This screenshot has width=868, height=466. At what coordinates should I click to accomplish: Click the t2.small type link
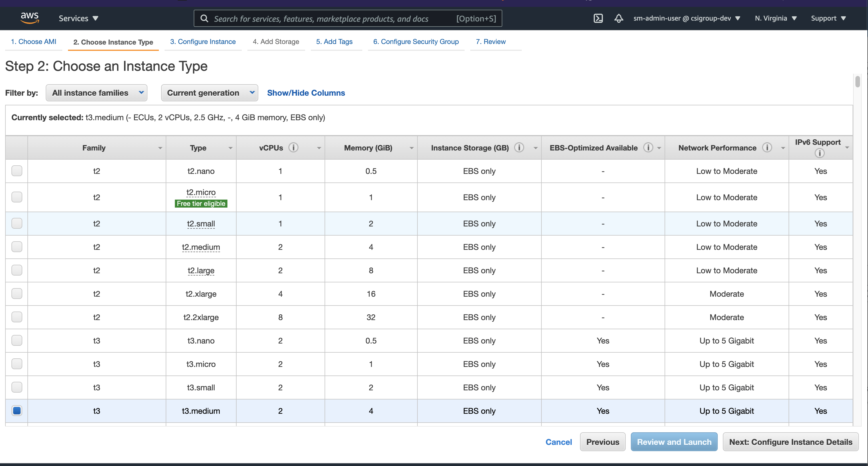(x=201, y=224)
